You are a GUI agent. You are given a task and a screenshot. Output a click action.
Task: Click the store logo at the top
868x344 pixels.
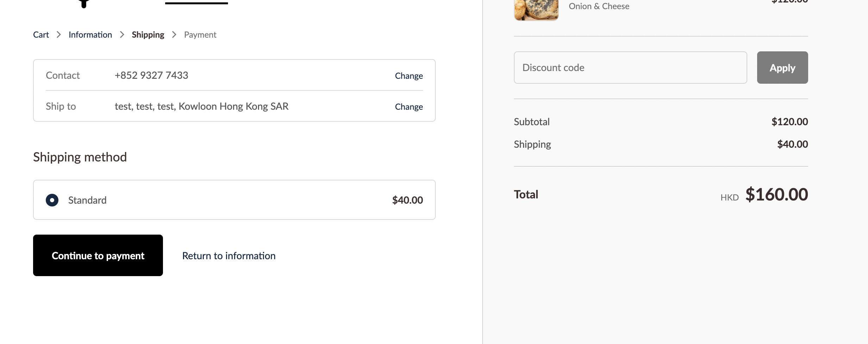pos(84,4)
